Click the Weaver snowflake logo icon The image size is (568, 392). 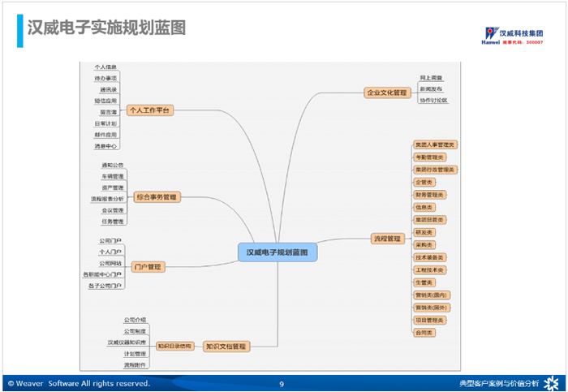pos(551,383)
